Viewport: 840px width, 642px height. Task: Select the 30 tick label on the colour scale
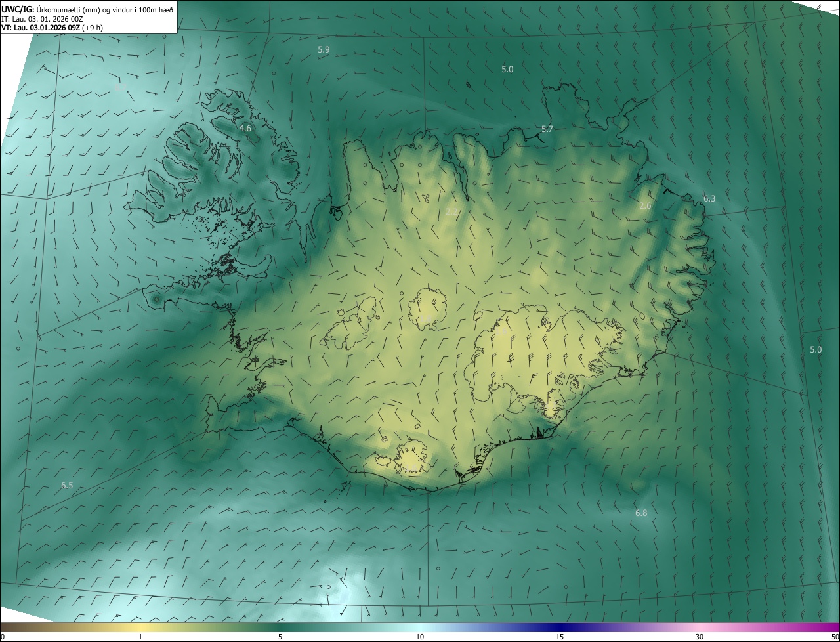(x=700, y=637)
